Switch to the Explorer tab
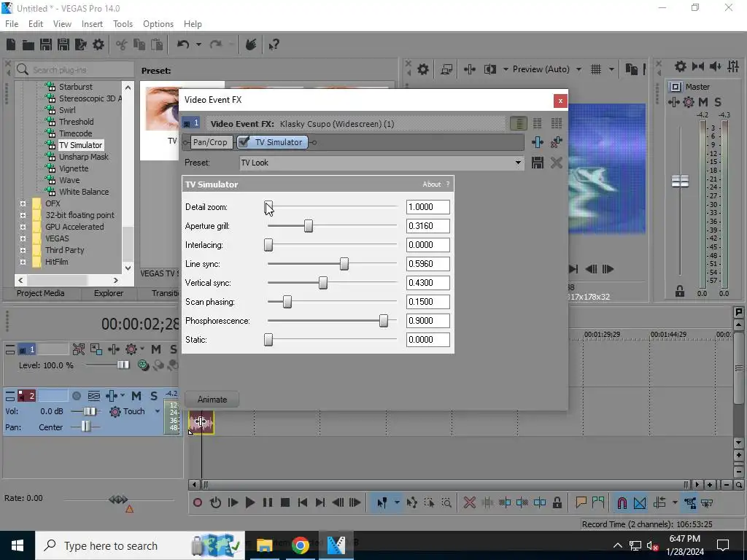The height and width of the screenshot is (560, 747). coord(109,293)
